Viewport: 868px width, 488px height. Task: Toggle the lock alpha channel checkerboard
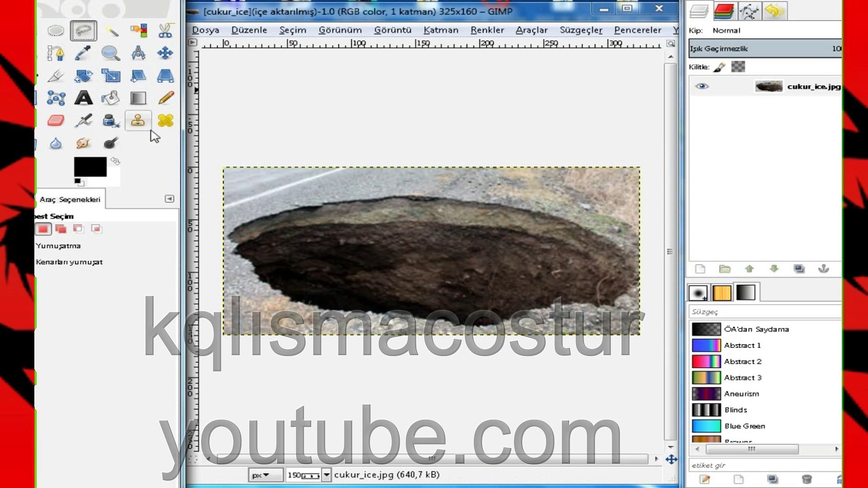738,67
